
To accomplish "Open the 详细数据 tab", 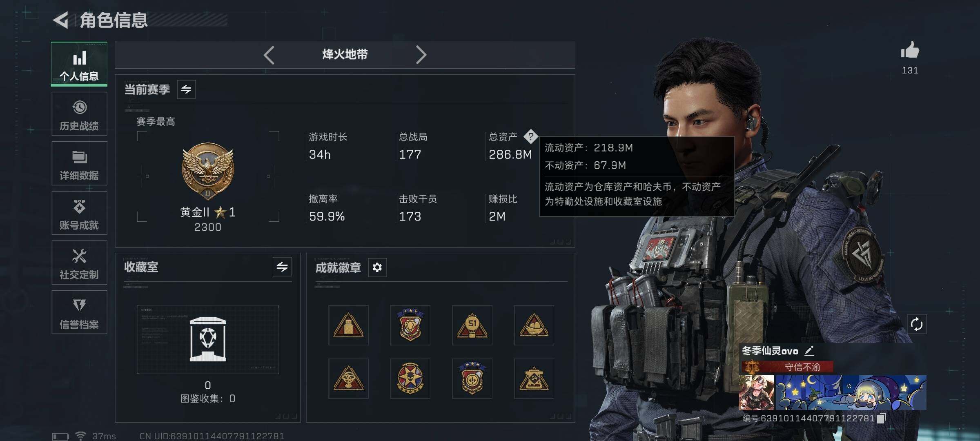I will [x=79, y=163].
